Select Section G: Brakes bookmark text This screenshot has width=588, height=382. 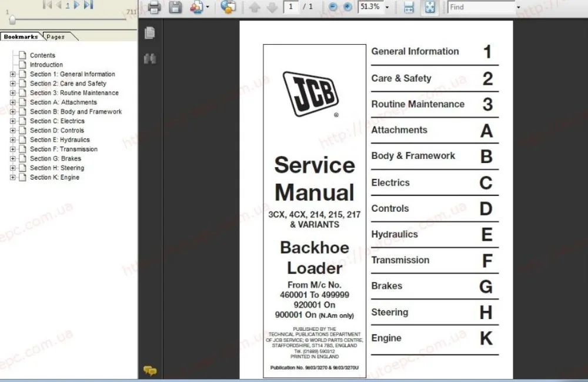pos(55,158)
